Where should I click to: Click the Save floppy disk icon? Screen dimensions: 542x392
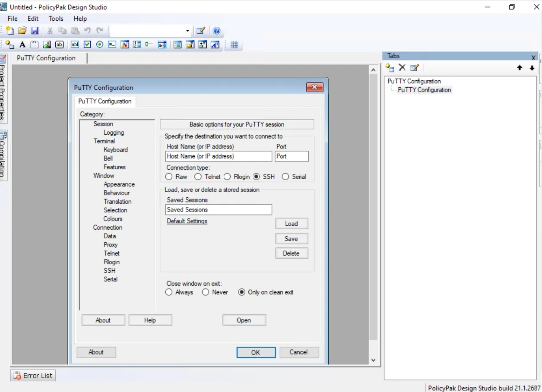pyautogui.click(x=35, y=31)
